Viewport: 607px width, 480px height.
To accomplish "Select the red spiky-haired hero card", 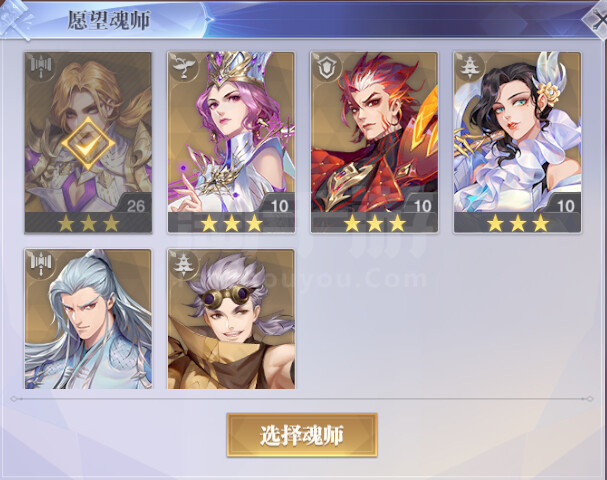I will click(374, 142).
